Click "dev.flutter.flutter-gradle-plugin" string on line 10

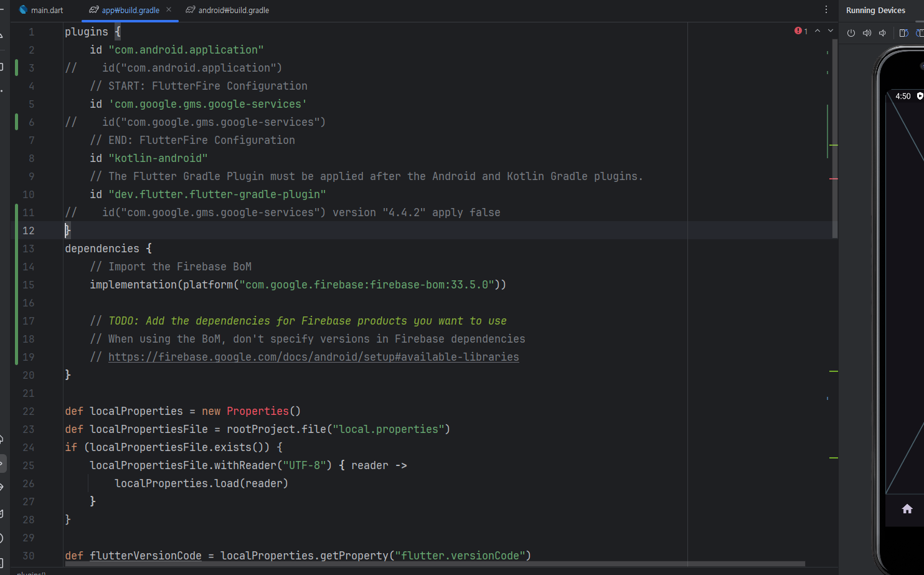pos(217,194)
